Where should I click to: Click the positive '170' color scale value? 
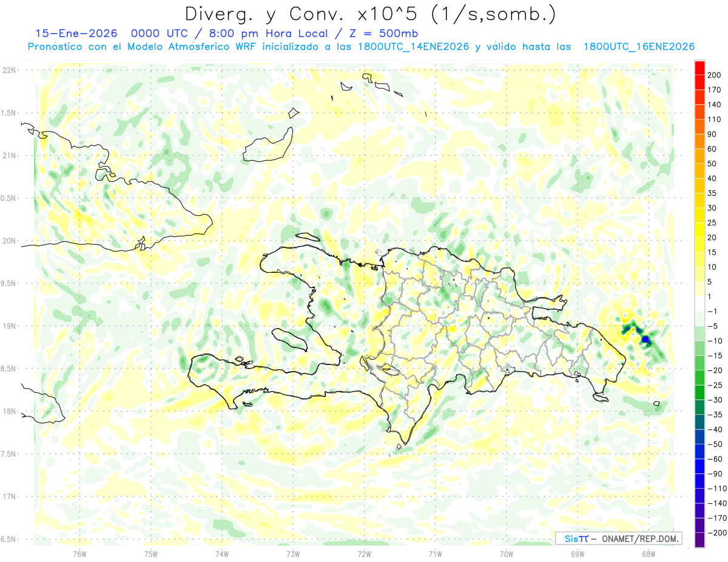pyautogui.click(x=715, y=90)
